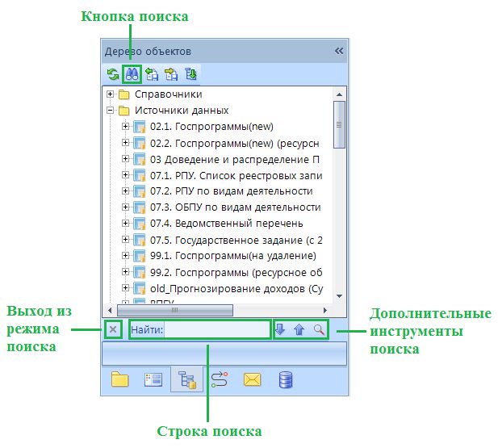Exit search mode with the X button
Screen dimensions: 498x448
click(x=114, y=329)
